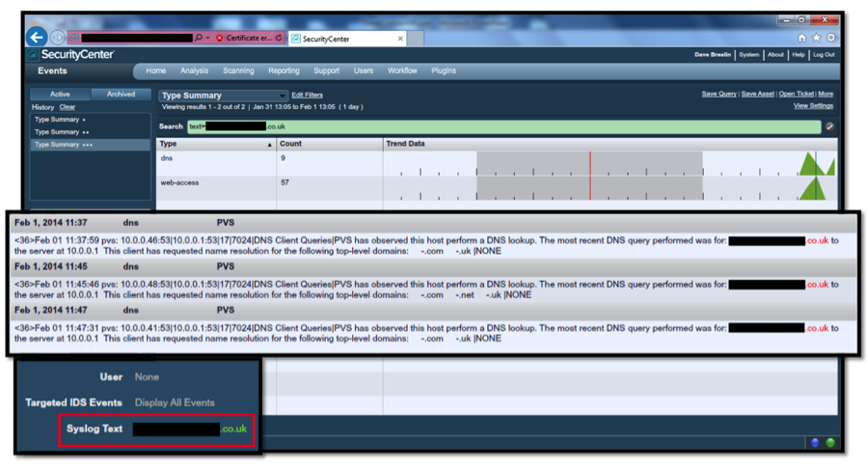Click the Open Ticket link
The height and width of the screenshot is (467, 868).
(796, 95)
